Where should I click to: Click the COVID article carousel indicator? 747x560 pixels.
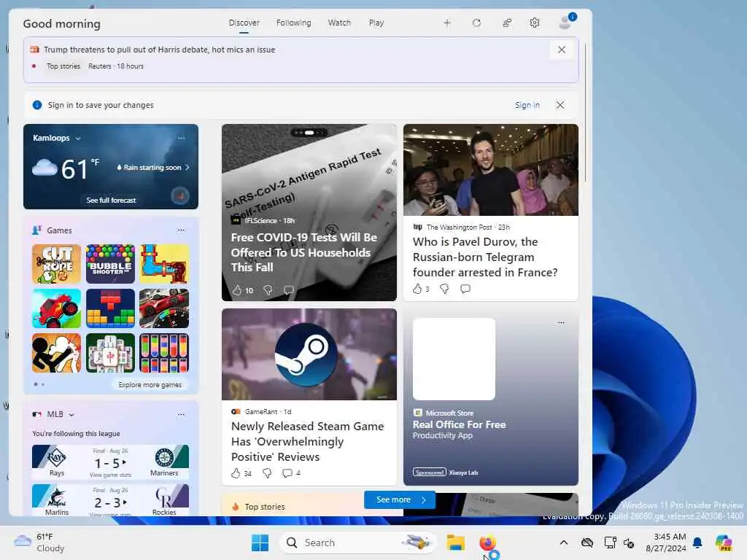click(x=309, y=133)
